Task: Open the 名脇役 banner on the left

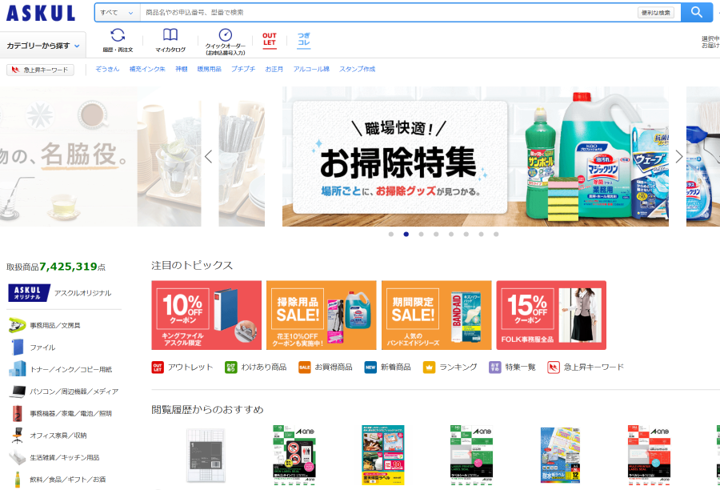Action: (x=100, y=157)
